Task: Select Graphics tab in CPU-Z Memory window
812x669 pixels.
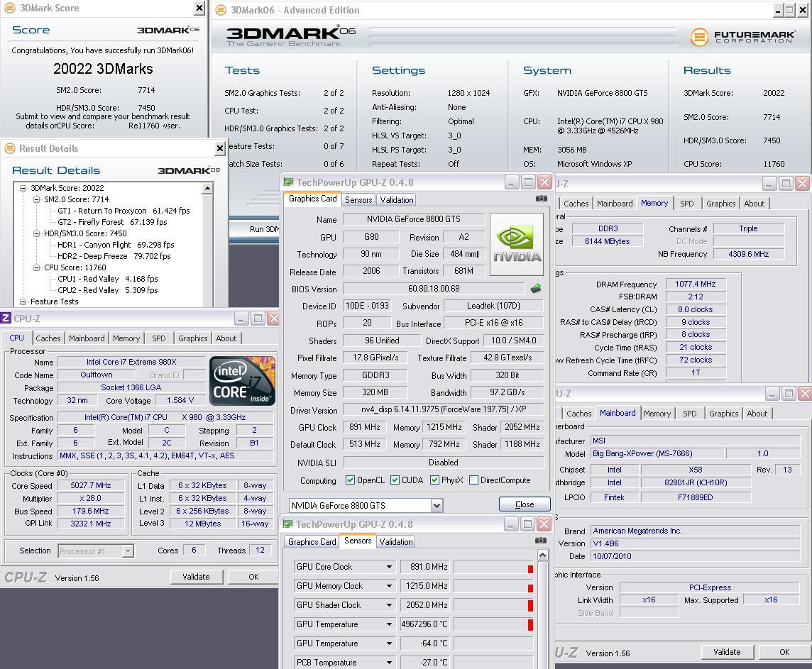Action: (x=721, y=204)
